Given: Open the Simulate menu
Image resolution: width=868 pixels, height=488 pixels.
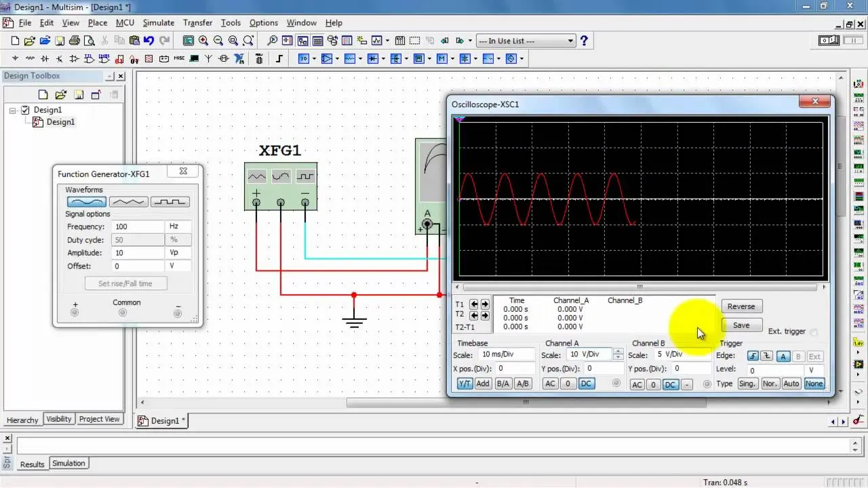Looking at the screenshot, I should click(x=158, y=22).
